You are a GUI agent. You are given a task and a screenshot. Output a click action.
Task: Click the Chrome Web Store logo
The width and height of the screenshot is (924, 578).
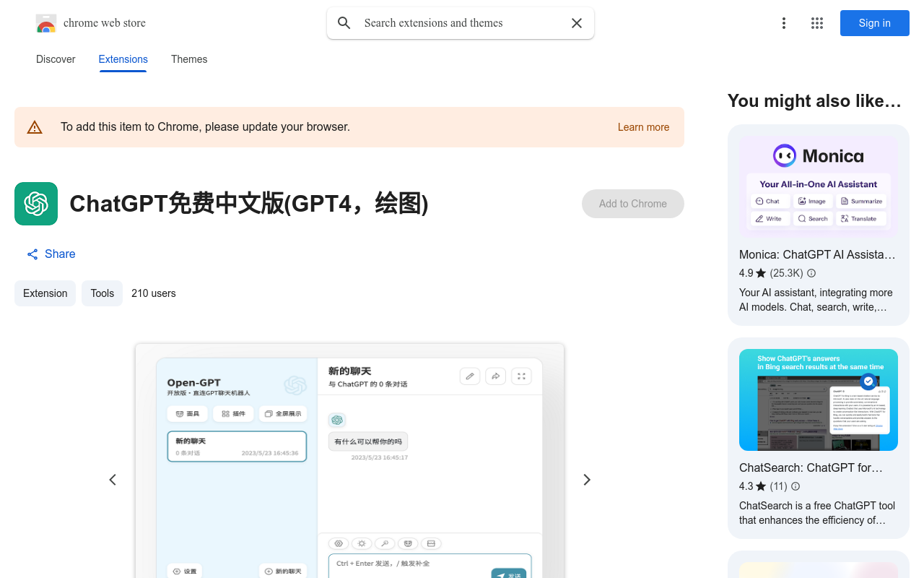(x=45, y=22)
